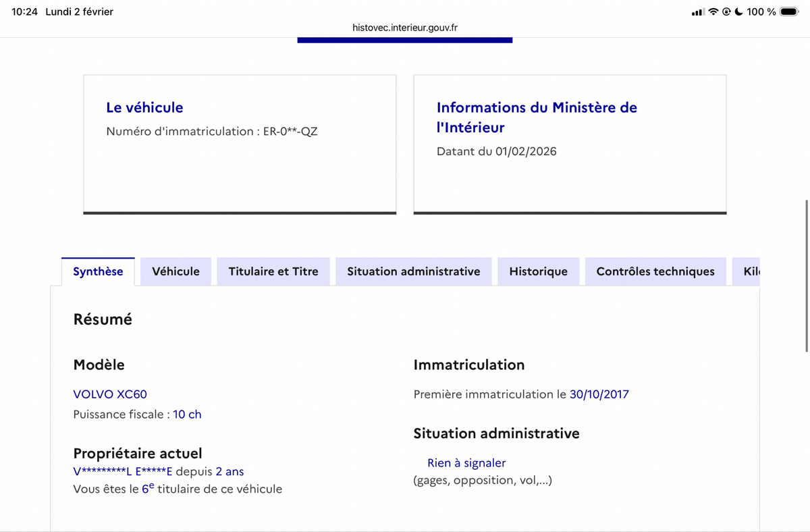810x532 pixels.
Task: Open the Synthèse tab
Action: (x=98, y=271)
